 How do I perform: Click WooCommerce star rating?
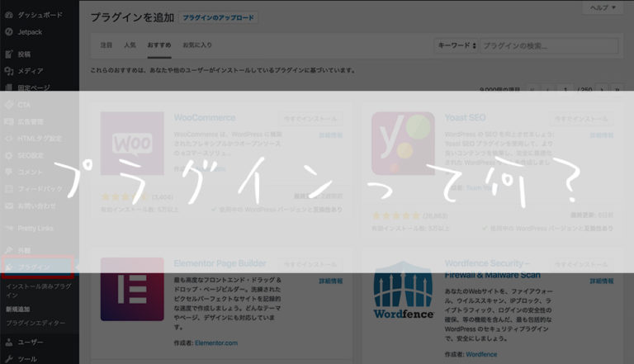[x=125, y=197]
